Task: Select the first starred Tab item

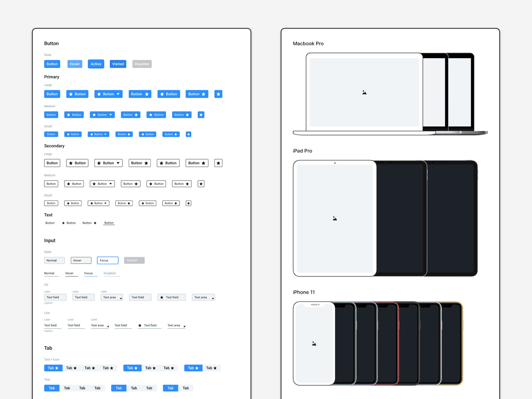Action: click(x=53, y=368)
